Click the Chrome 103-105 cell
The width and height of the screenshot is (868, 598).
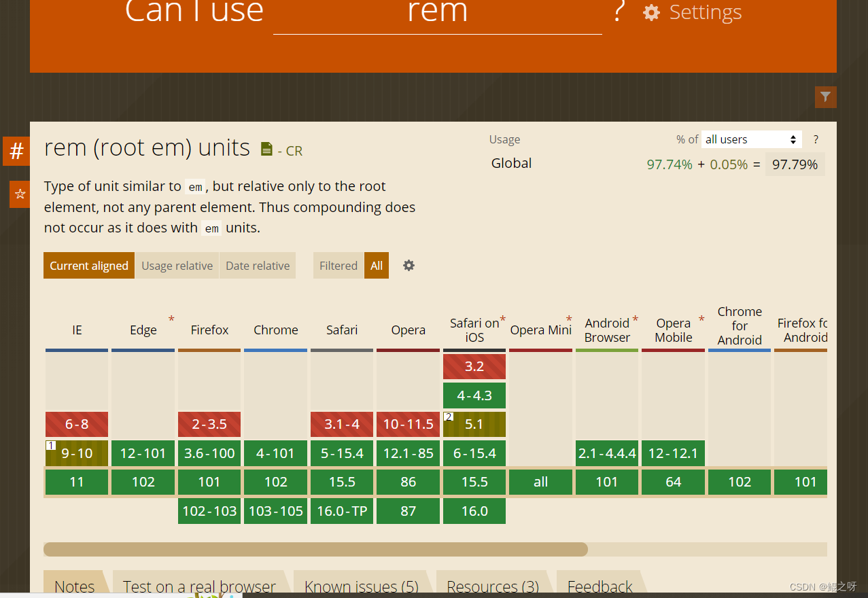[276, 511]
